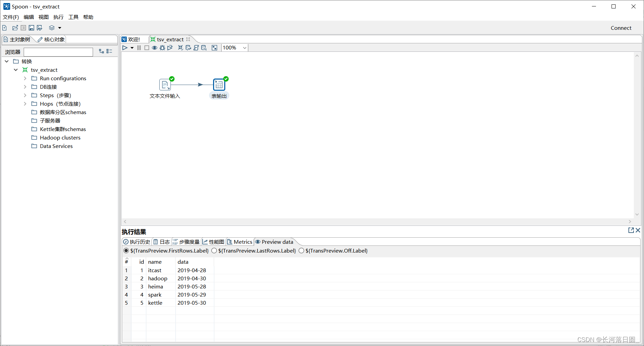Open the 执行 menu

(x=59, y=17)
